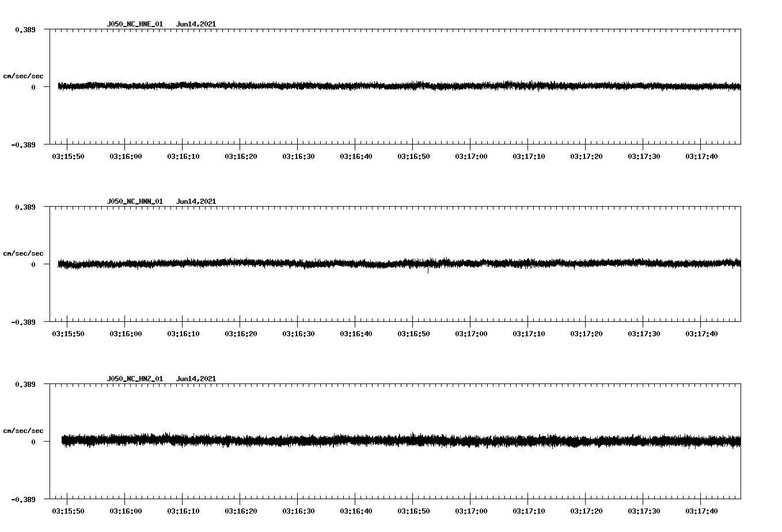The width and height of the screenshot is (782, 532).
Task: Click 03:17:20 time label under HNE plot
Action: click(x=586, y=156)
